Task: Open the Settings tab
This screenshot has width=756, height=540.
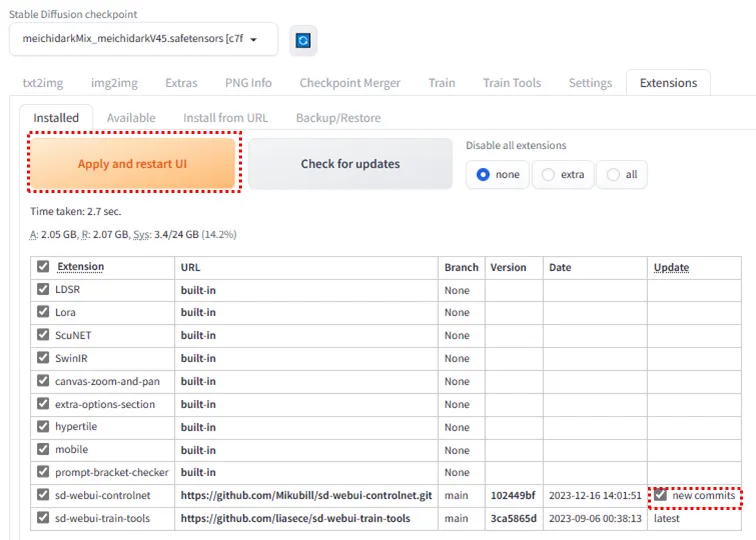Action: pos(590,83)
